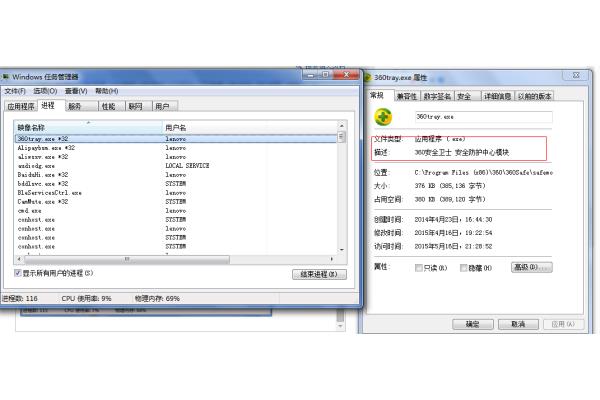The image size is (600, 400).
Task: Select the 常规 tab in properties
Action: [x=380, y=95]
